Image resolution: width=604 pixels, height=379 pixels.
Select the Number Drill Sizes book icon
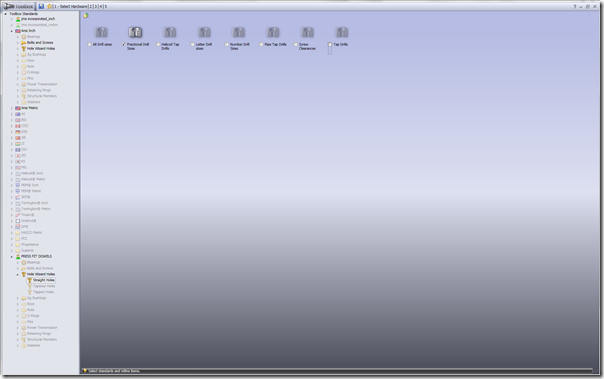pos(238,32)
